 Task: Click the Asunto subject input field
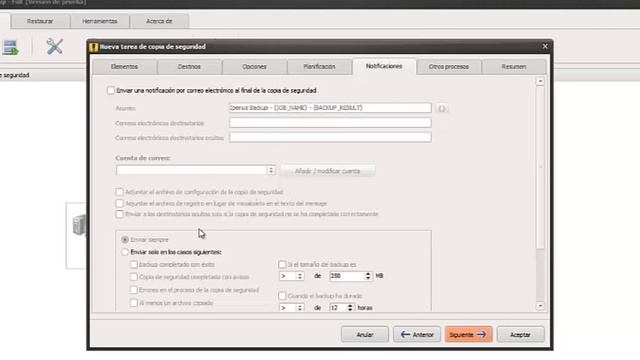coord(330,108)
